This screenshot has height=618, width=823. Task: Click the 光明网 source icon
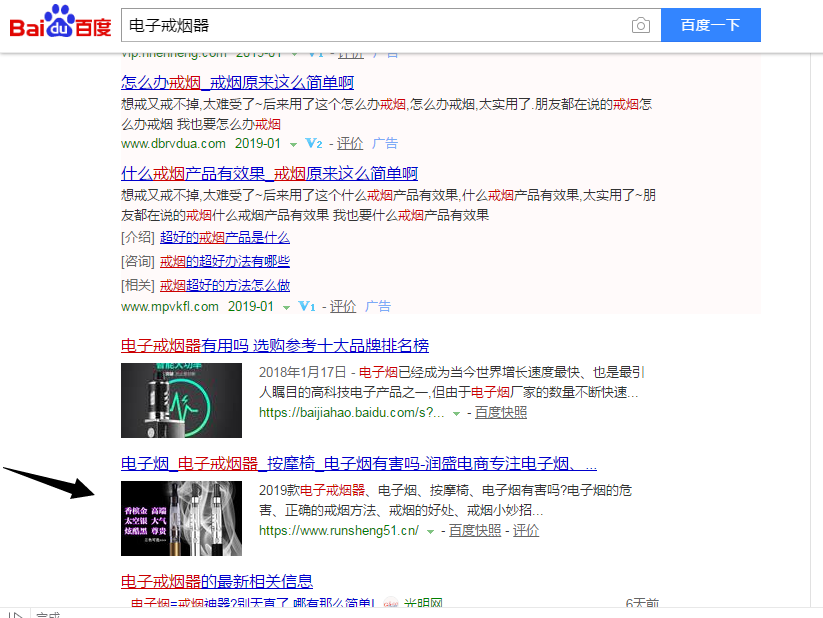pos(391,604)
